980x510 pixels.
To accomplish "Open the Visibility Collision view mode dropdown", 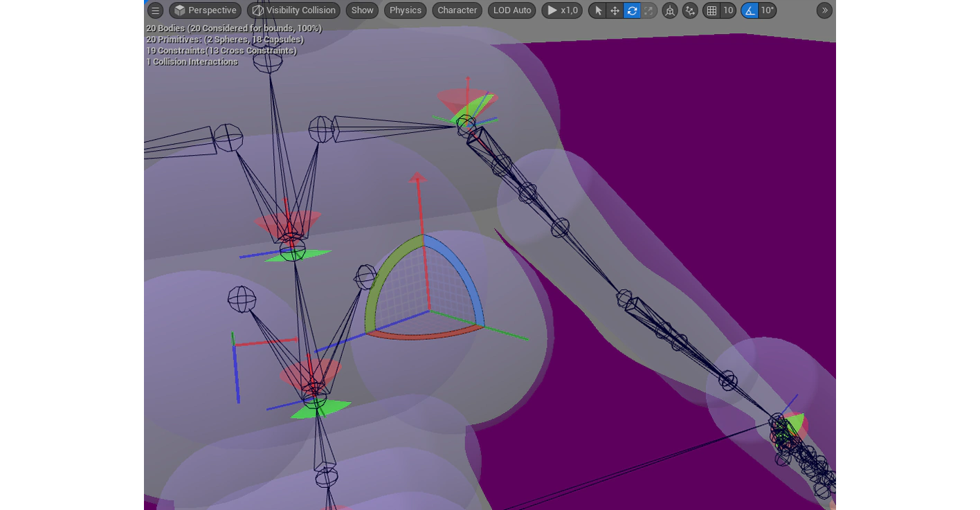I will (294, 10).
